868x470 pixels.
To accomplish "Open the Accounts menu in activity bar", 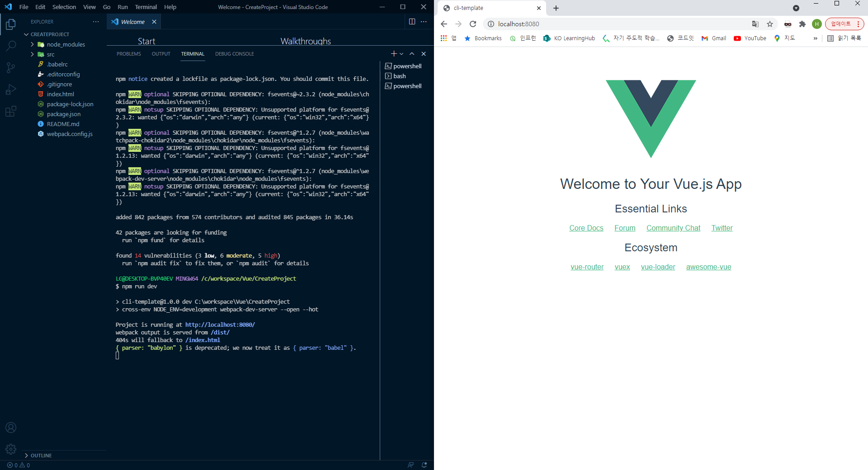I will click(11, 428).
